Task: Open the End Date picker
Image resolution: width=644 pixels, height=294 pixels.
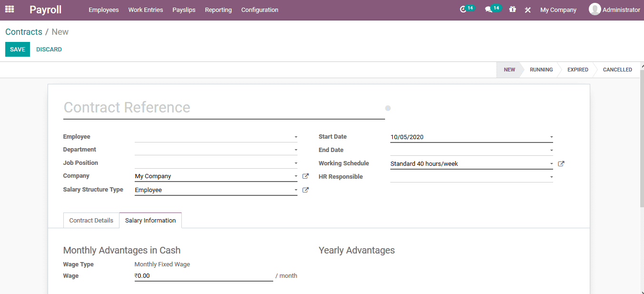Action: click(471, 150)
